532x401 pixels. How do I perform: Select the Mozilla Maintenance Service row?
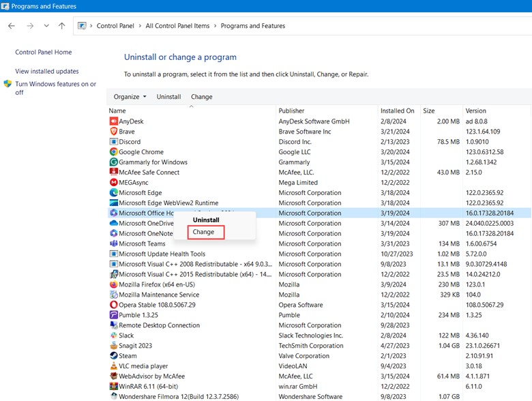pos(319,295)
